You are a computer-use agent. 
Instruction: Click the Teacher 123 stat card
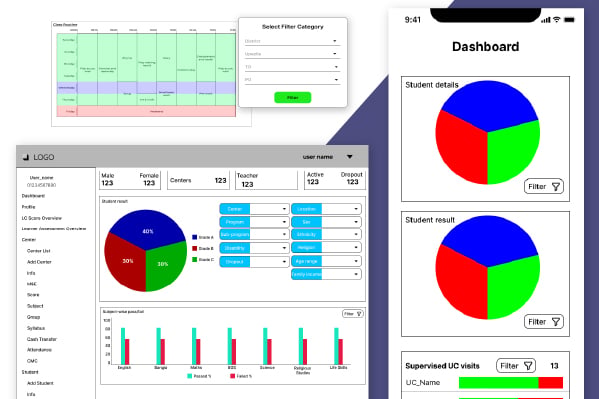pos(266,180)
